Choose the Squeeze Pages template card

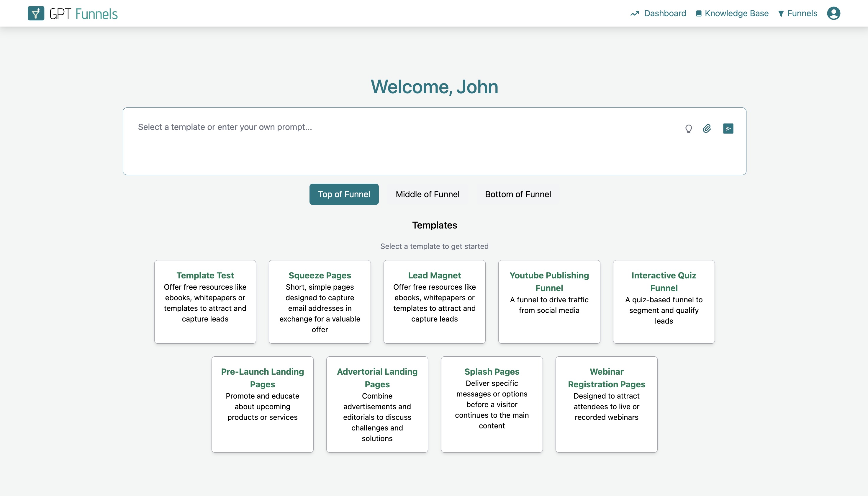coord(320,302)
